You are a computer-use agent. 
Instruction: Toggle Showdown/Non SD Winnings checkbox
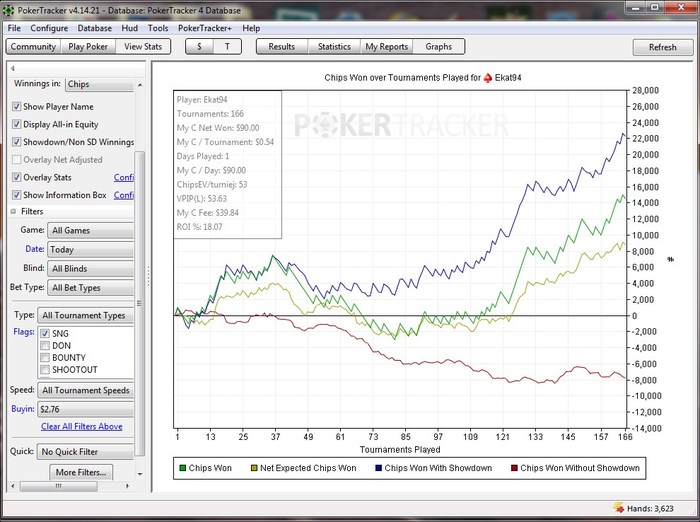coord(17,142)
